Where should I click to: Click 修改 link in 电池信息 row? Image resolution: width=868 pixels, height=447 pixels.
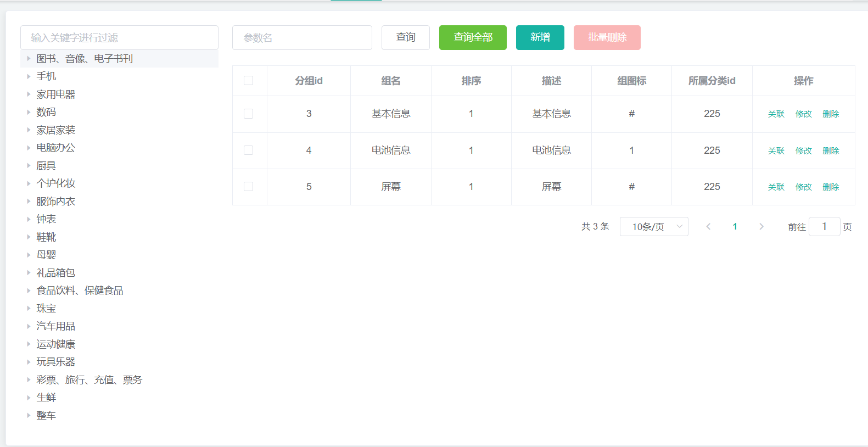click(x=804, y=150)
